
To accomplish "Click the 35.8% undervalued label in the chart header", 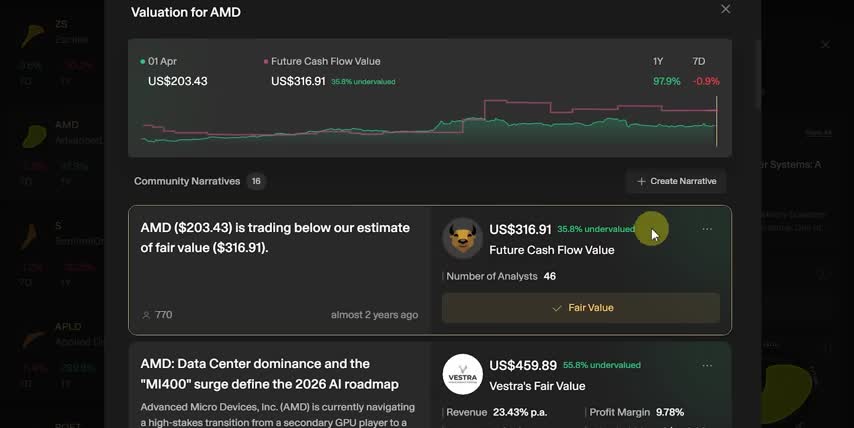I will 363,82.
